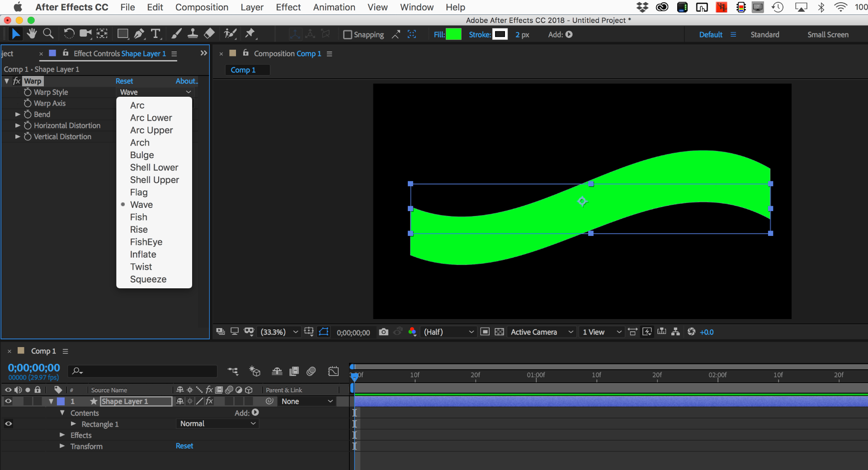Select the Puppet Pin tool

[250, 33]
